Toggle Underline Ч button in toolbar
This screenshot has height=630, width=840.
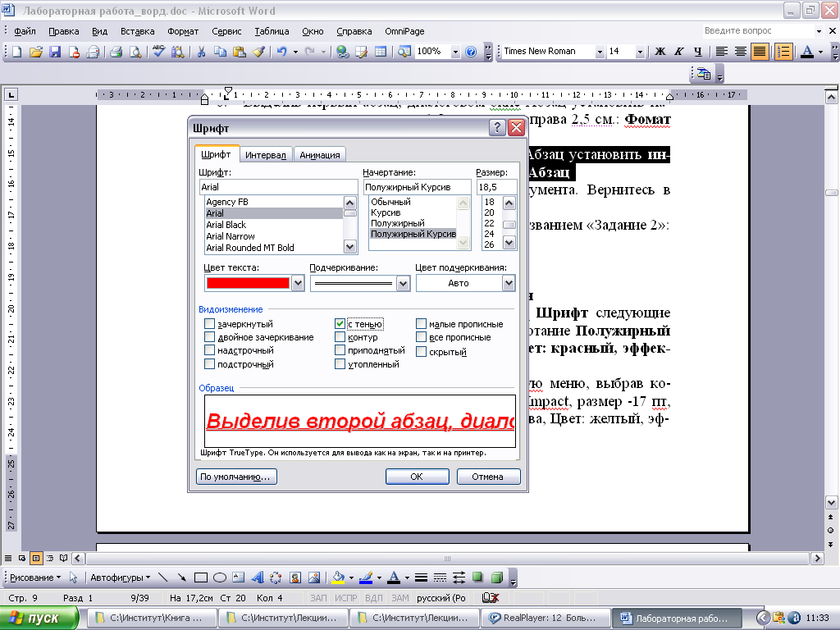[697, 52]
